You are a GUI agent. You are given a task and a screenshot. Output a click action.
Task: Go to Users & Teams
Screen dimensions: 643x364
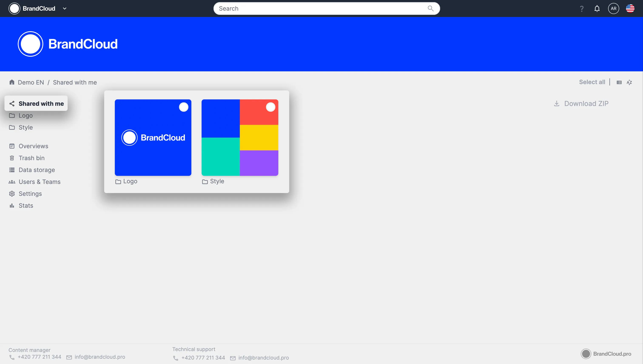point(40,182)
